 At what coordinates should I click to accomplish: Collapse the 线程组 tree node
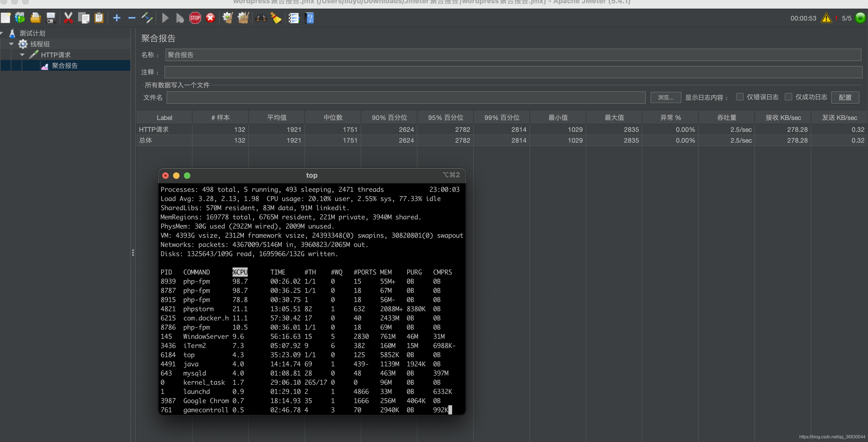point(11,44)
